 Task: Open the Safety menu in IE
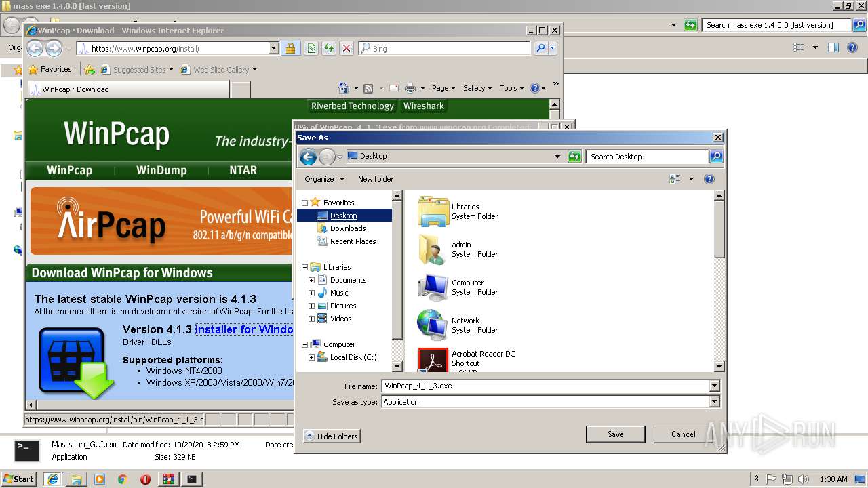click(x=477, y=88)
